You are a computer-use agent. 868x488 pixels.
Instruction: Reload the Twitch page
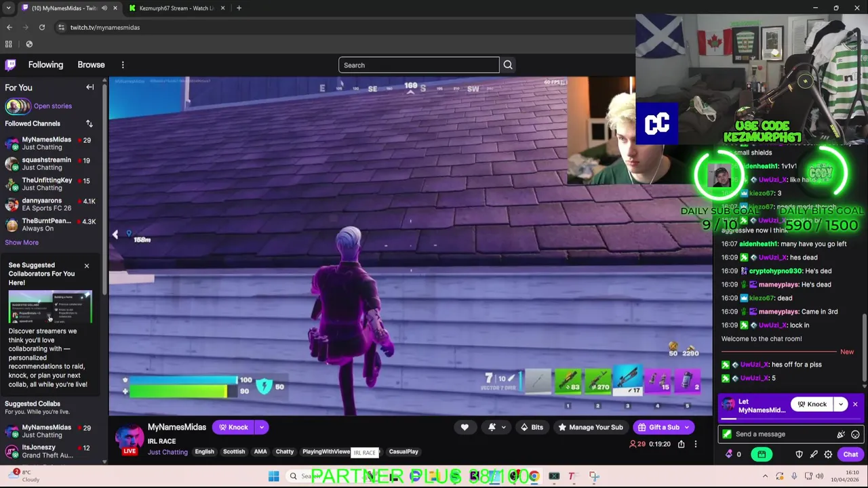(x=42, y=27)
